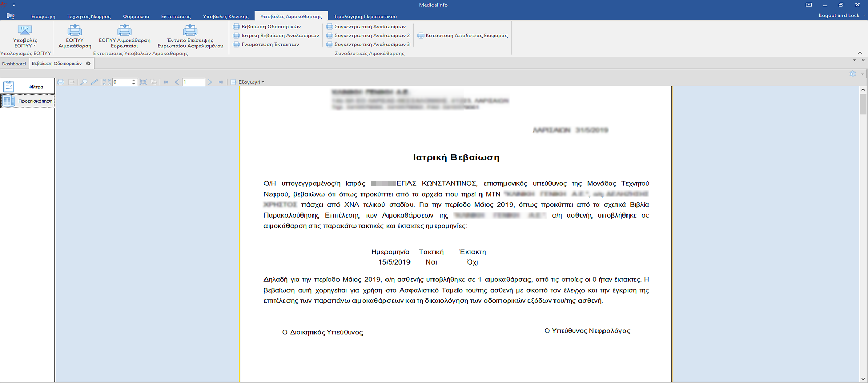Click the ΕΟΠΥΥ Αιμοκάθαρση print button
The height and width of the screenshot is (383, 868).
pyautogui.click(x=75, y=36)
